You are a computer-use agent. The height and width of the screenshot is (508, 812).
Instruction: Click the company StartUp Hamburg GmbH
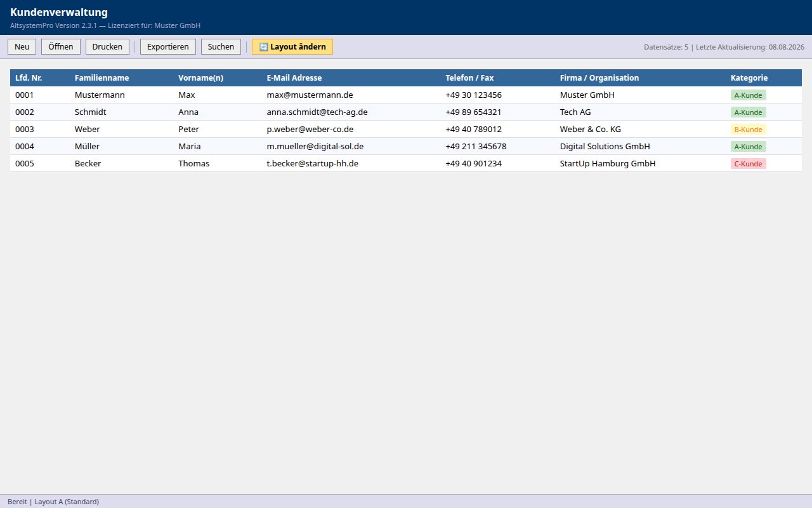[x=608, y=163]
